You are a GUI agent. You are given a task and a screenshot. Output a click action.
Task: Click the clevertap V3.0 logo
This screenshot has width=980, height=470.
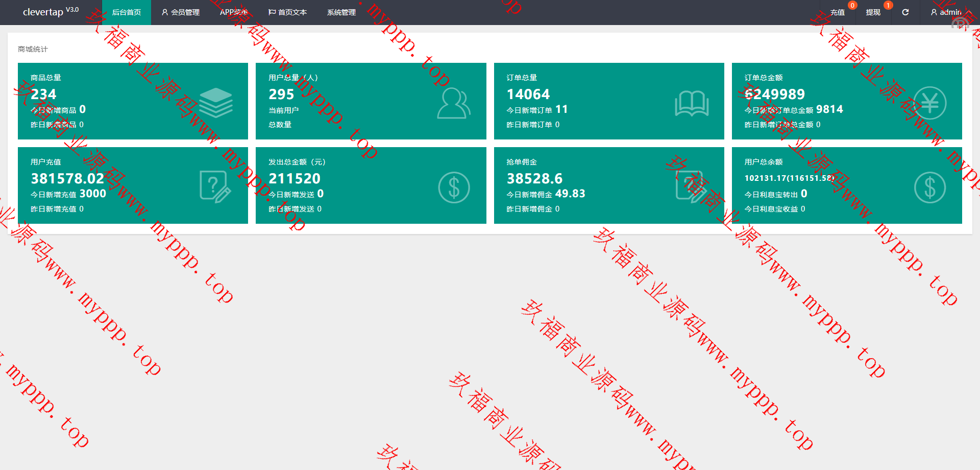(51, 12)
